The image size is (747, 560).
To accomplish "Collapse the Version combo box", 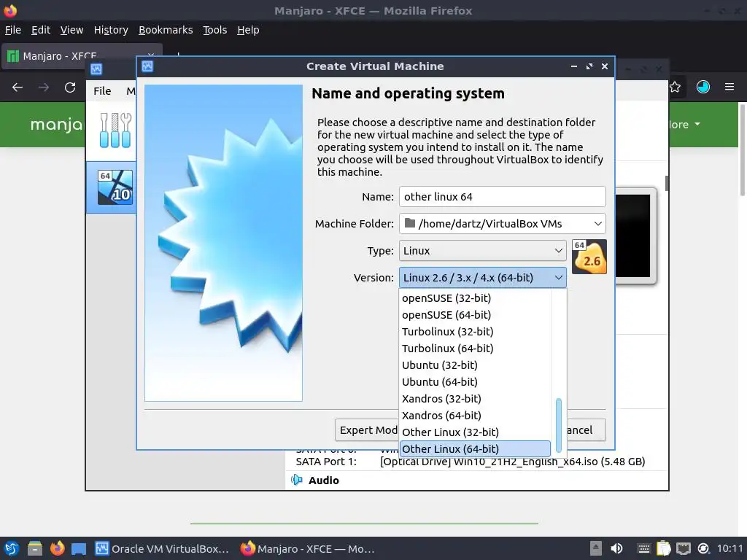I will pos(483,278).
